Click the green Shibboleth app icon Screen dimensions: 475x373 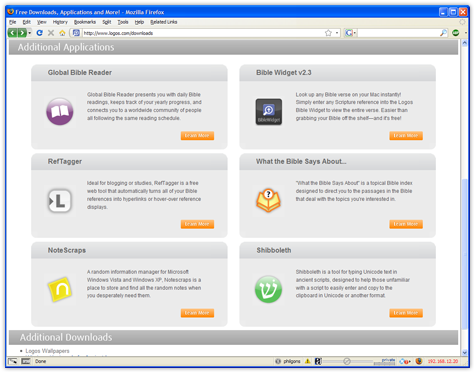coord(268,289)
